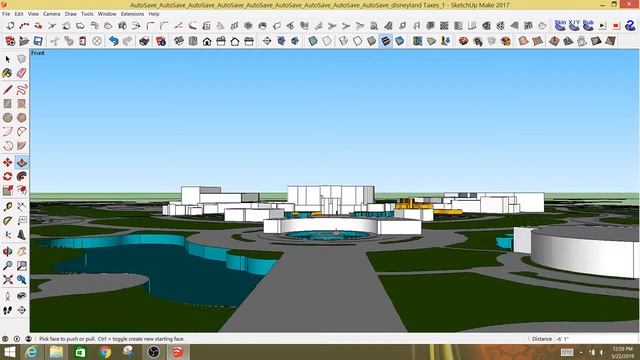The height and width of the screenshot is (360, 640).
Task: Select the Pie arc tool
Action: [22, 131]
